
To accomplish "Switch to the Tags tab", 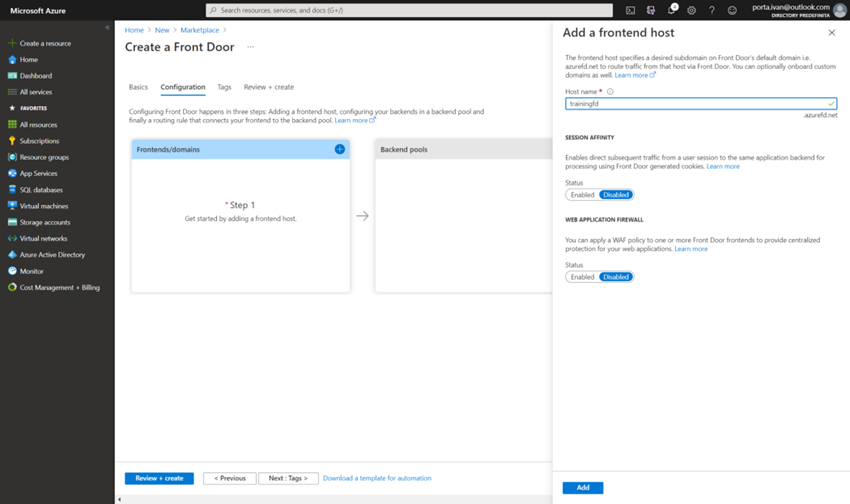I will tap(224, 87).
